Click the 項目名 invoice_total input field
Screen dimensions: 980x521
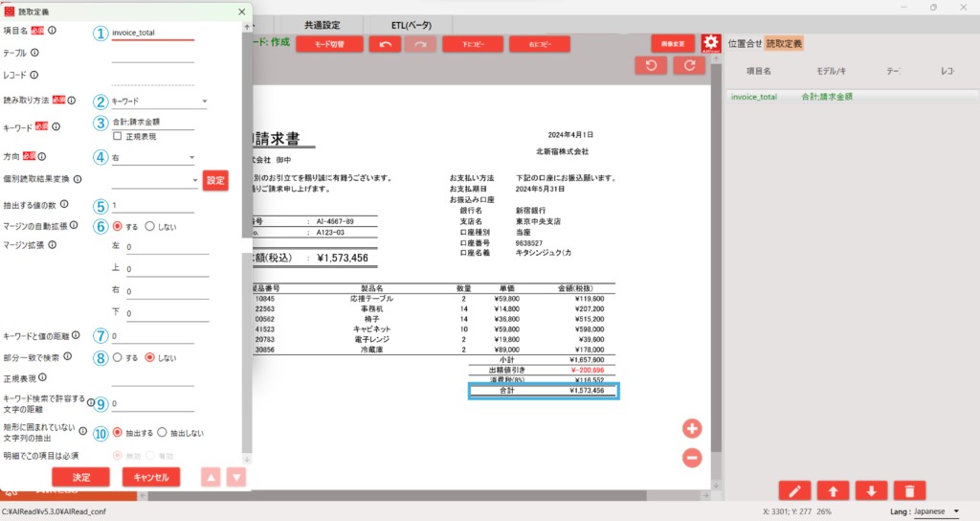(x=153, y=33)
